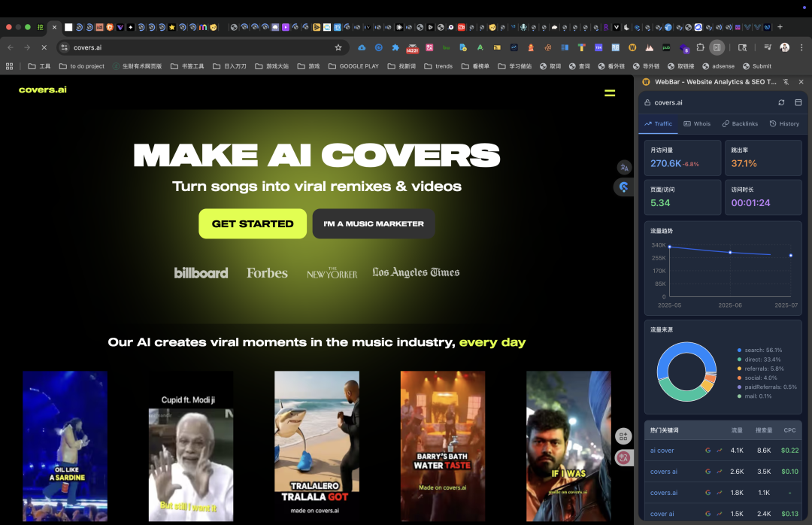Refresh the WebBar data

[x=781, y=102]
